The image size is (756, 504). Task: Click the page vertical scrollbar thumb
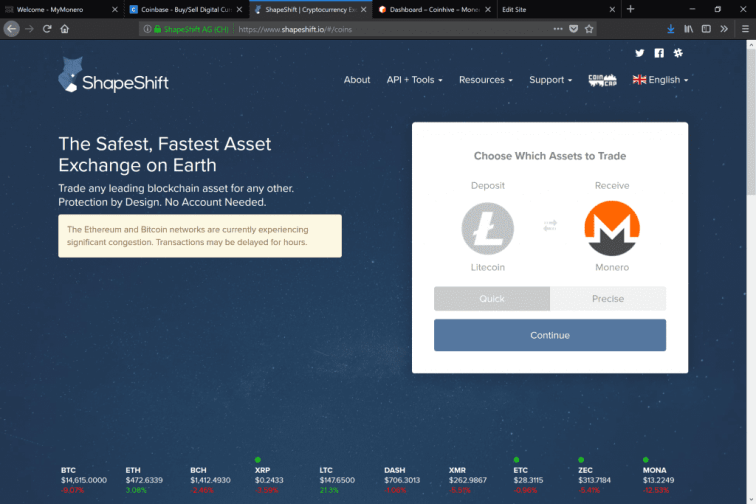tap(751, 123)
